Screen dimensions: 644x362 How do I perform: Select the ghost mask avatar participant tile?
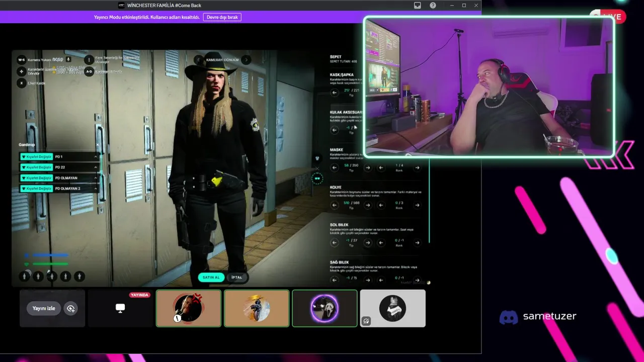(x=325, y=308)
